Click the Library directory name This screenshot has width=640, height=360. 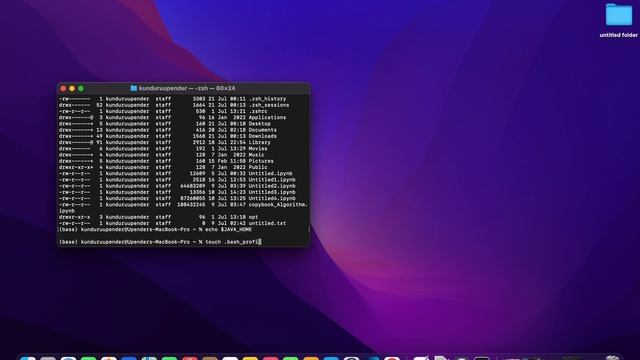(x=260, y=142)
